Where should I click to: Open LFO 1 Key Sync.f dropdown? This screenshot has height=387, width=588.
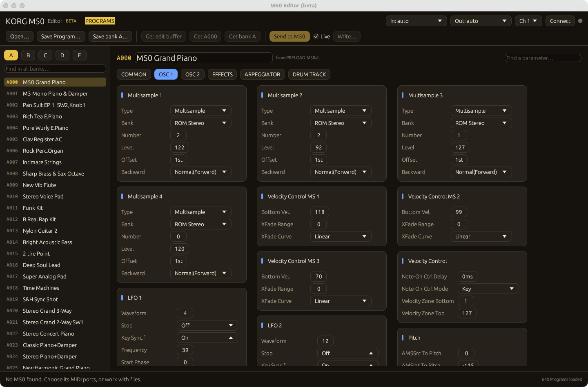click(207, 338)
